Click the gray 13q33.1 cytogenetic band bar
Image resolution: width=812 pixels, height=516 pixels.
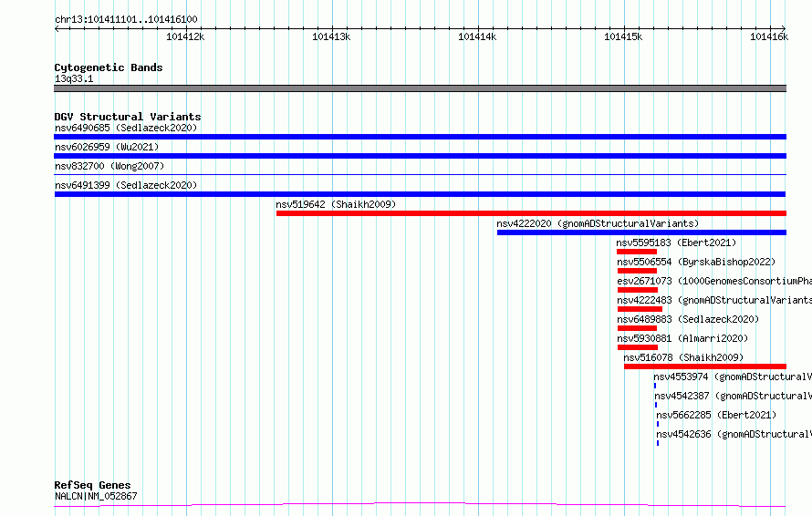tap(420, 88)
